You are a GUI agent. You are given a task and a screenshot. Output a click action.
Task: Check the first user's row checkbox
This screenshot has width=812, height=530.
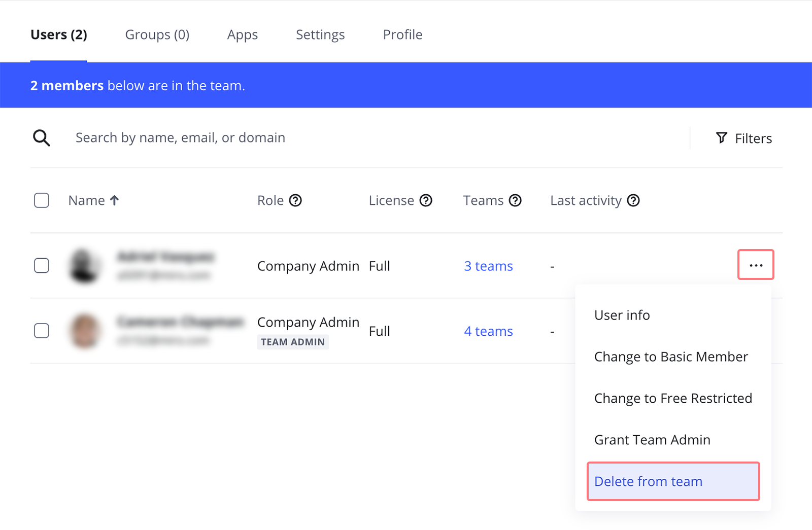click(42, 266)
